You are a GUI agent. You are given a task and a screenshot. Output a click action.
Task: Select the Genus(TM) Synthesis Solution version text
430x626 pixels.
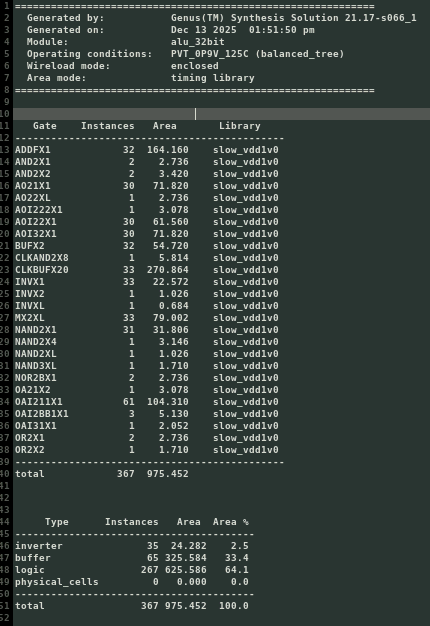click(293, 18)
